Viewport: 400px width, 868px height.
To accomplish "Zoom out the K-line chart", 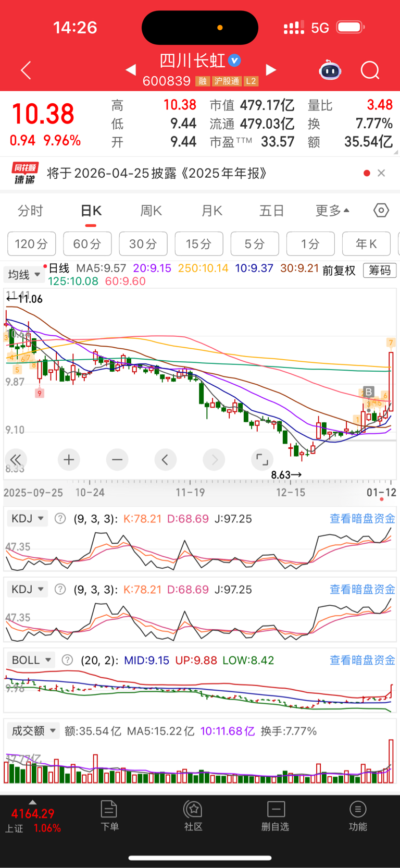I will click(x=117, y=460).
